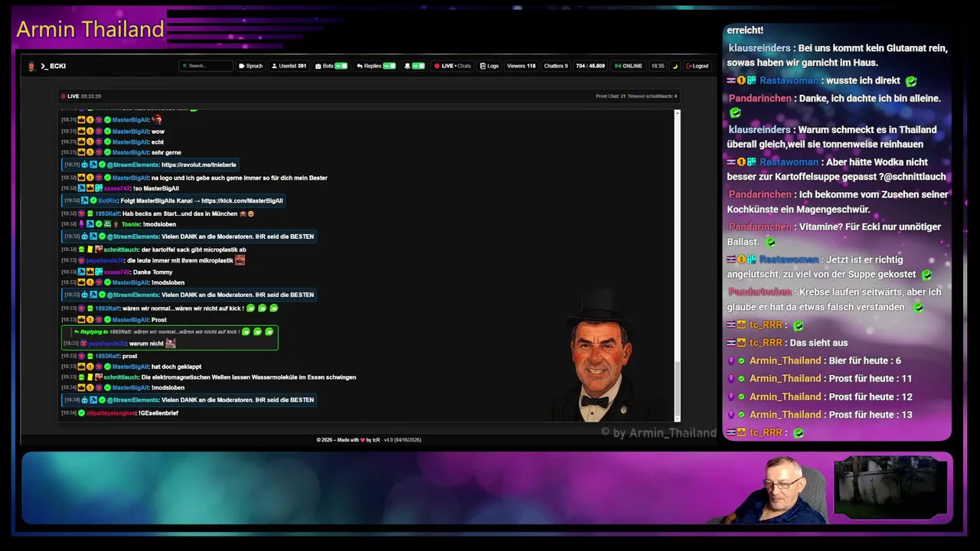The image size is (980, 551).
Task: Click username xxaxe742 on the '!so MasterBigAll' message
Action: tap(117, 188)
